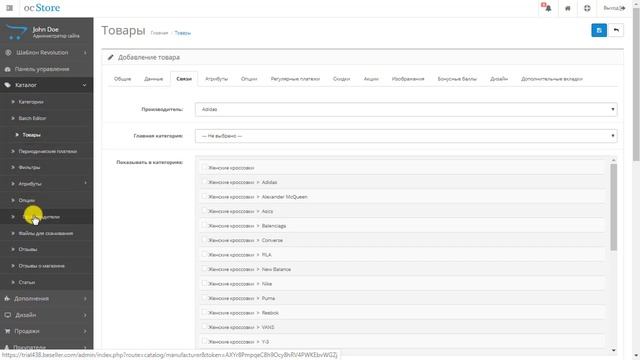Click the Выход logout link
Viewport: 640px width, 360px height.
tap(614, 8)
